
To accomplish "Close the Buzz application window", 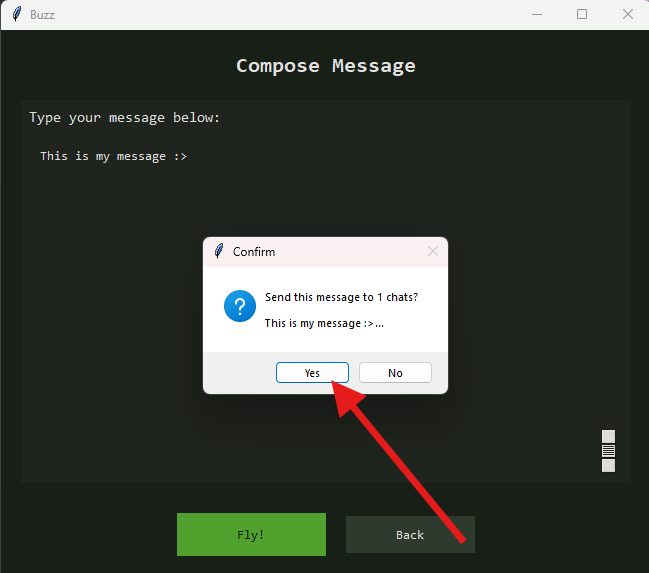I will click(x=628, y=14).
